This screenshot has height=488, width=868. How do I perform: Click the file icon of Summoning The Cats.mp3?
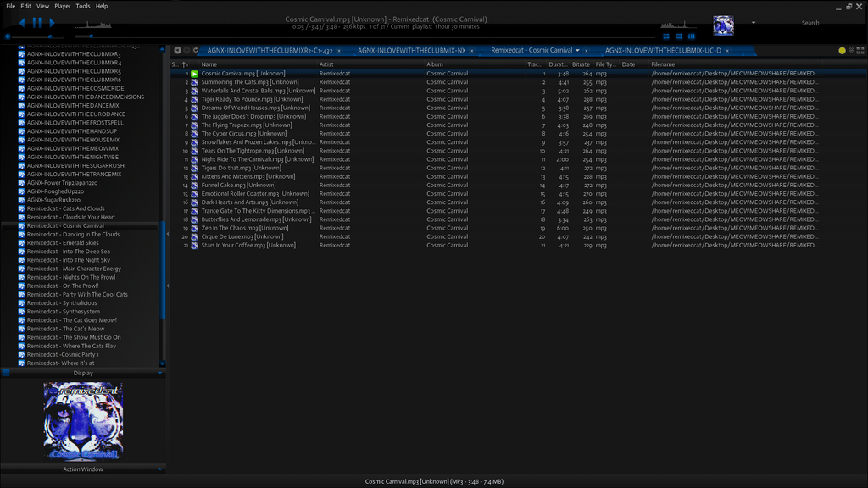point(194,82)
